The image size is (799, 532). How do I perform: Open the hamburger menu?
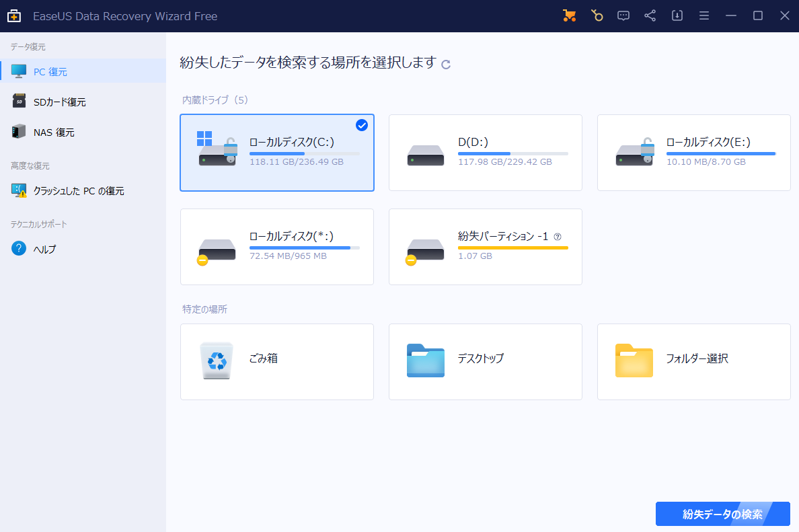click(703, 15)
